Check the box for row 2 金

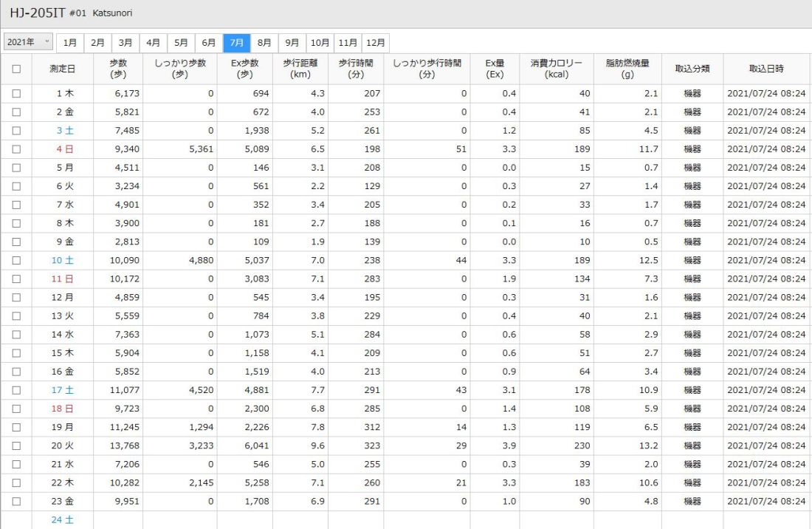[16, 112]
